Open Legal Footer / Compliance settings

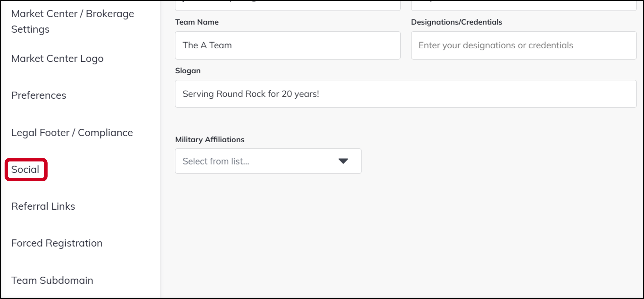72,133
